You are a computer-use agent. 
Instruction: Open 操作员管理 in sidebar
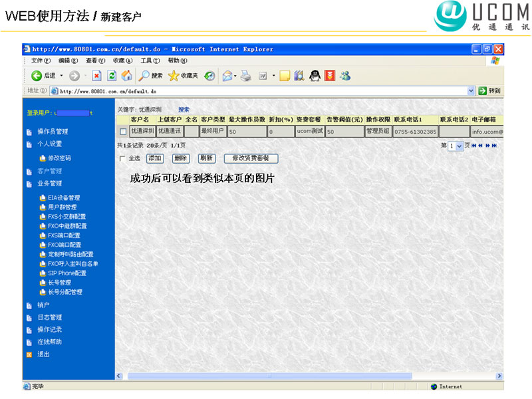tap(53, 132)
